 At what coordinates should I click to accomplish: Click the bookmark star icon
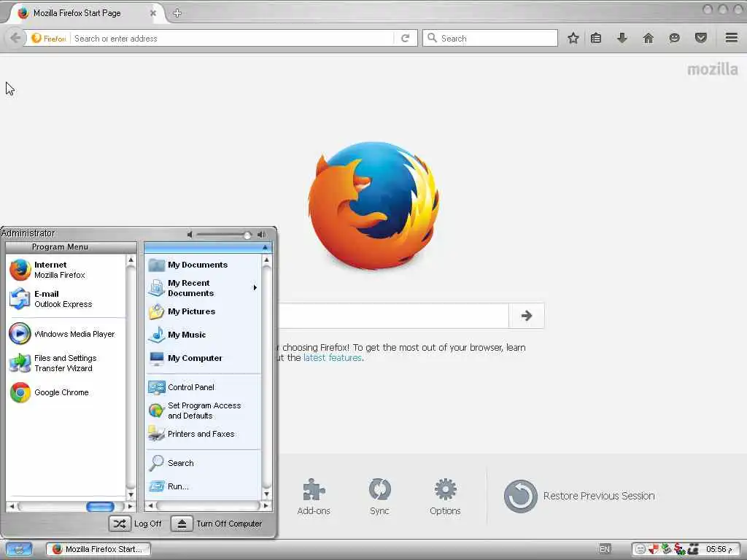click(573, 38)
